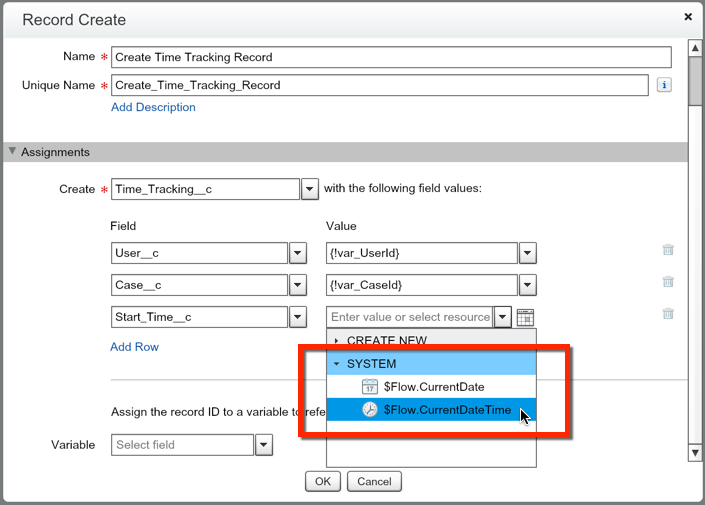Close the Record Create dialog
This screenshot has height=505, width=705.
[688, 17]
